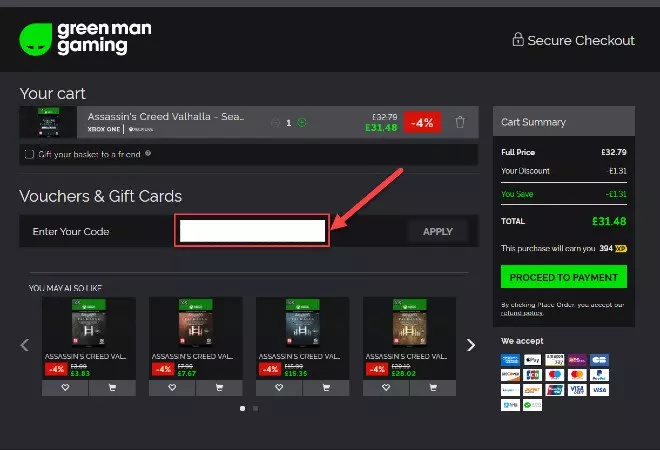660x450 pixels.
Task: Click the green TOTAL £31.48 value
Action: click(609, 221)
